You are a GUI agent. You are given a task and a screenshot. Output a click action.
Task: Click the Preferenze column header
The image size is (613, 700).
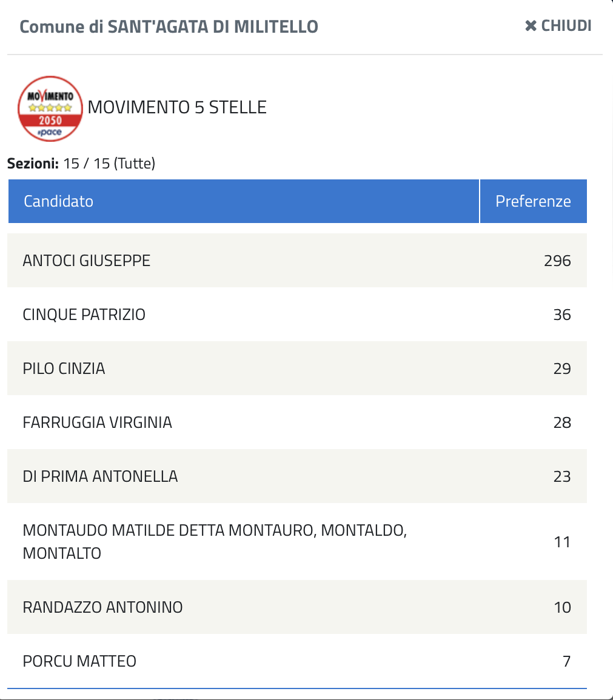point(533,201)
